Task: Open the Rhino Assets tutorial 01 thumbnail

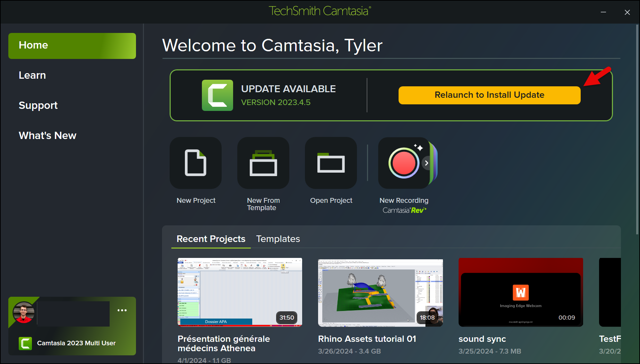Action: click(380, 292)
